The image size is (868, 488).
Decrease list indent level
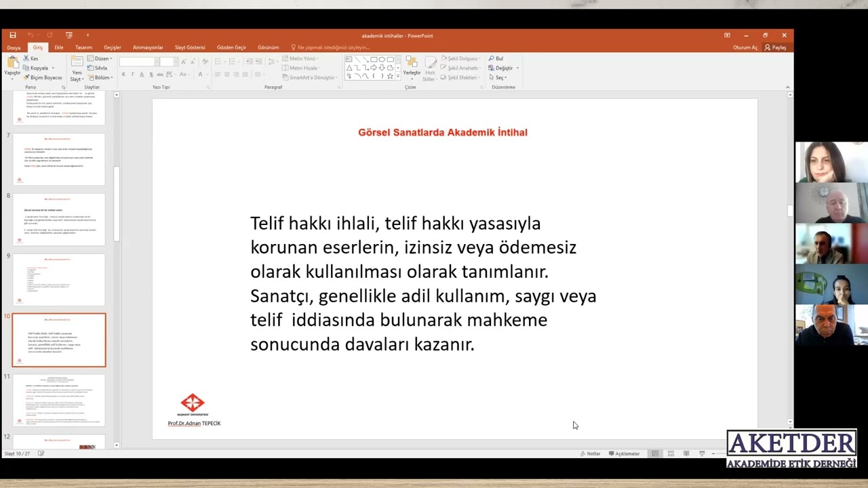pyautogui.click(x=250, y=62)
